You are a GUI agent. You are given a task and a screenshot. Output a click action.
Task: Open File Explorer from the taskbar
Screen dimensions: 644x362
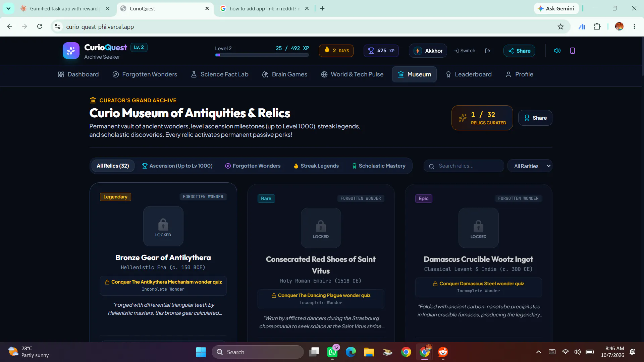(x=369, y=352)
